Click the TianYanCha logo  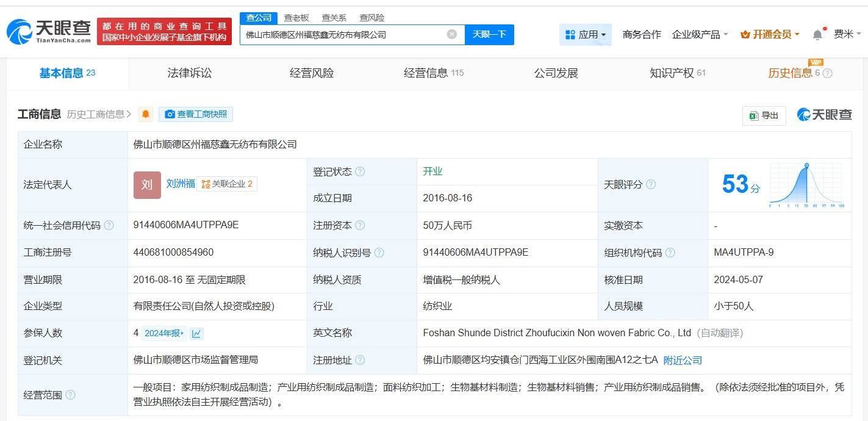[49, 31]
